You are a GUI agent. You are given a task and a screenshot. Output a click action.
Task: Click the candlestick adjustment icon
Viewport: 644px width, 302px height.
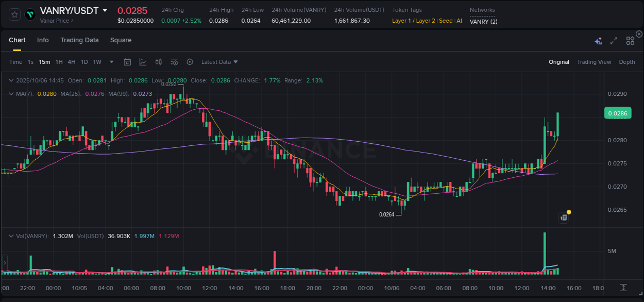point(158,62)
